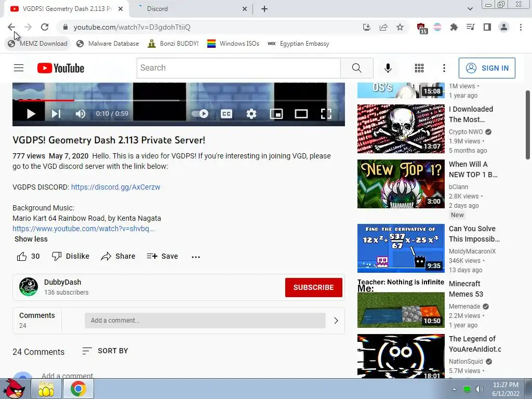Open the Rainbow Road YouTube link
Viewport: 532px width, 399px height.
[x=84, y=229]
